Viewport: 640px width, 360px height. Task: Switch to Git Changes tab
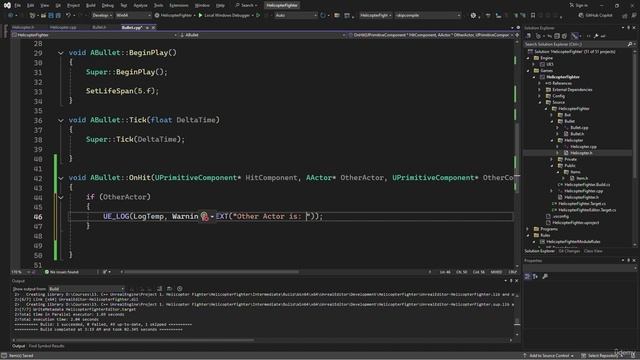coord(569,251)
